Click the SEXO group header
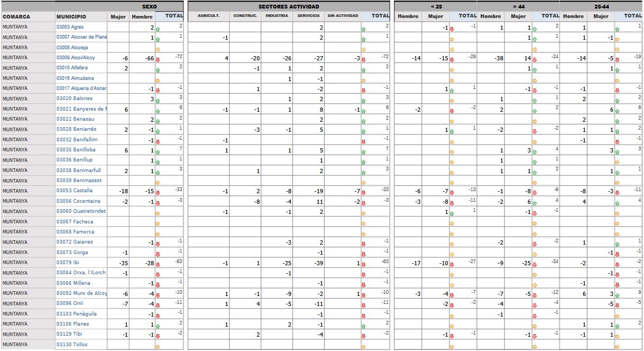Image resolution: width=644 pixels, height=351 pixels. 150,6
